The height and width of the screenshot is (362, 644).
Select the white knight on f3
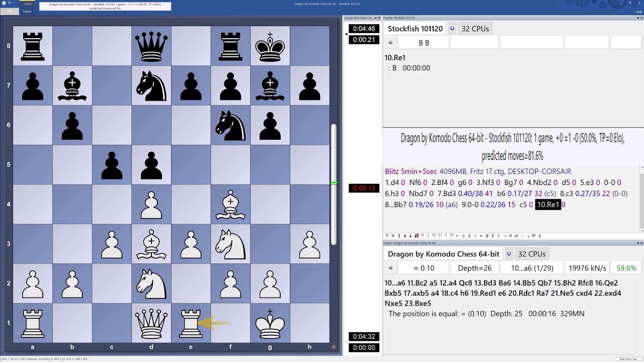click(x=230, y=244)
